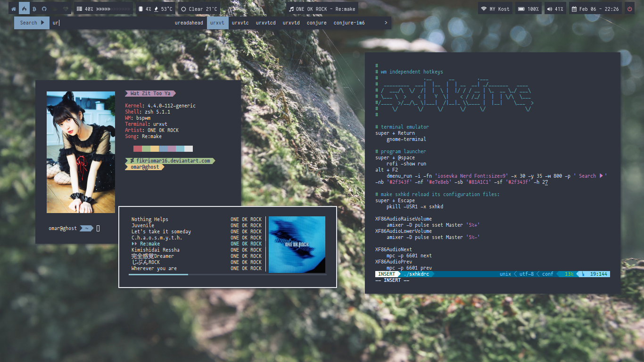Click the ONE OK ROCK - Re:make title in top bar
This screenshot has height=362, width=644.
click(x=326, y=8)
